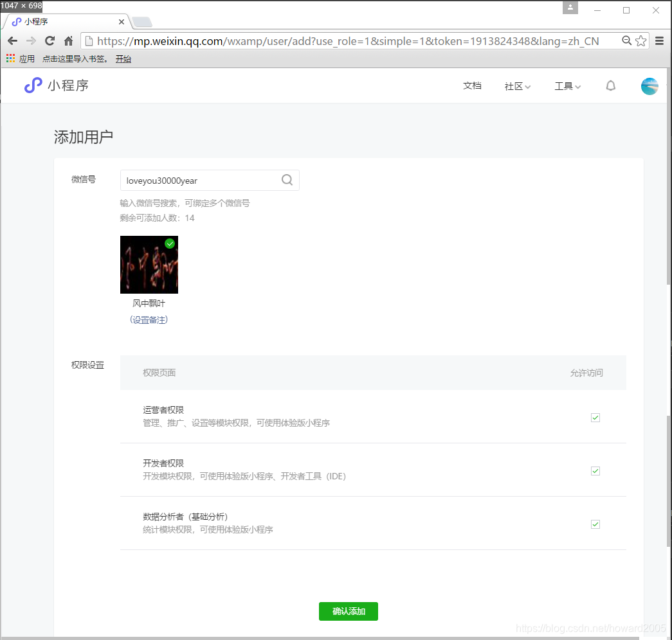The width and height of the screenshot is (672, 640).
Task: Click the page icon in address bar
Action: click(x=89, y=41)
